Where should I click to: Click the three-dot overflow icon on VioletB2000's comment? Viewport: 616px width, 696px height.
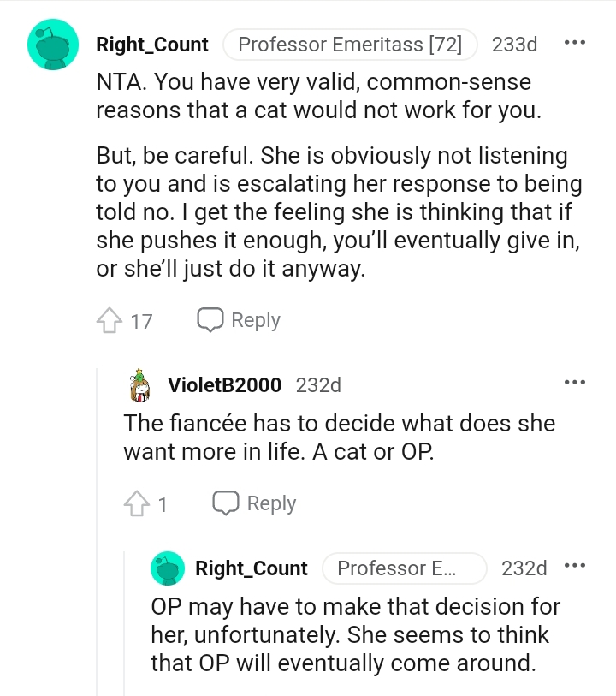[x=573, y=383]
